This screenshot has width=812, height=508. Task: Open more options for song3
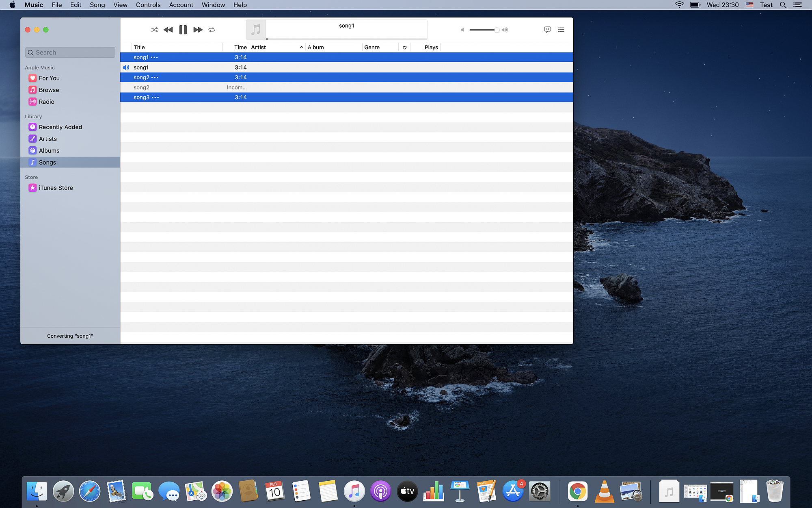click(x=155, y=98)
